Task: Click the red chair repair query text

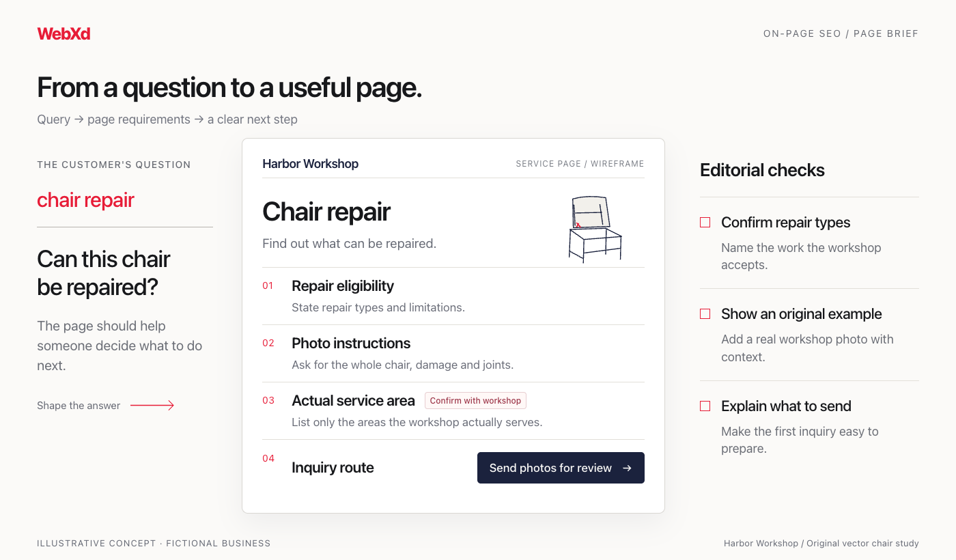Action: click(x=85, y=200)
